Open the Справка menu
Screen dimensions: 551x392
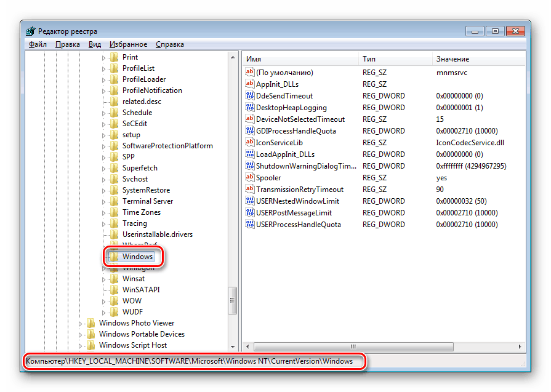coord(170,44)
